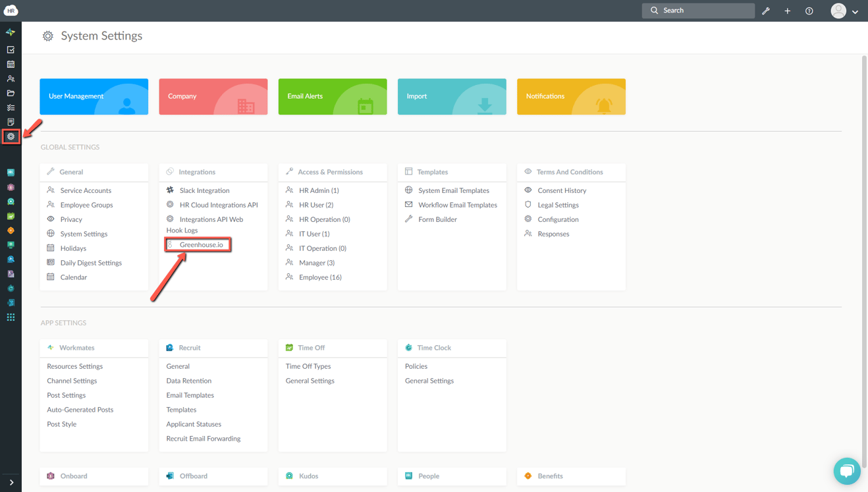
Task: Open the all apps grid icon in sidebar
Action: 11,317
